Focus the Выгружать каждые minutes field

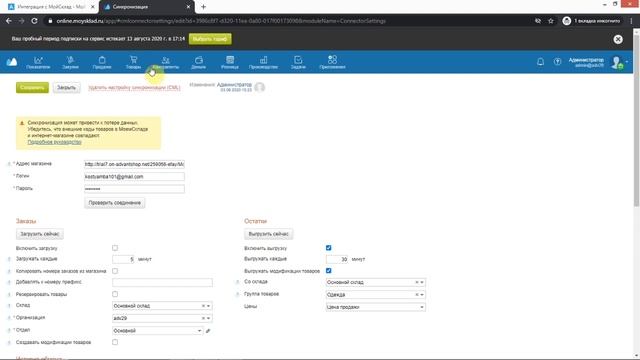(x=337, y=259)
